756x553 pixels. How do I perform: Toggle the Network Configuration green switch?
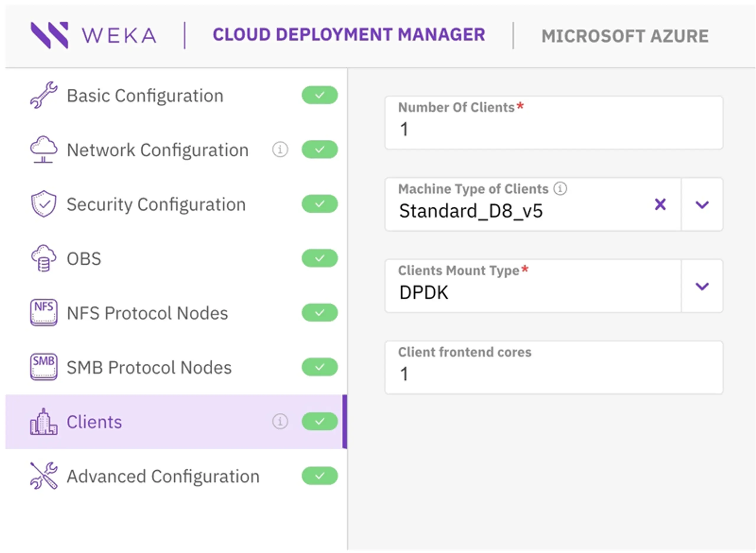point(320,149)
